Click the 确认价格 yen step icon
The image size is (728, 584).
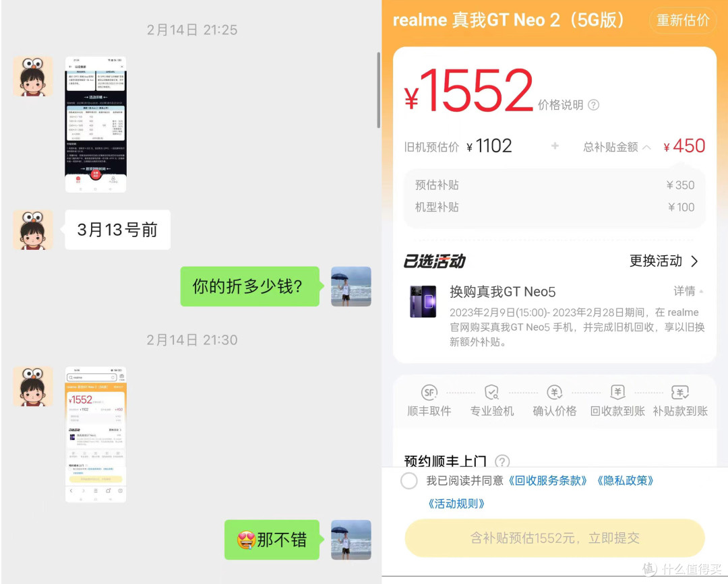coord(554,393)
